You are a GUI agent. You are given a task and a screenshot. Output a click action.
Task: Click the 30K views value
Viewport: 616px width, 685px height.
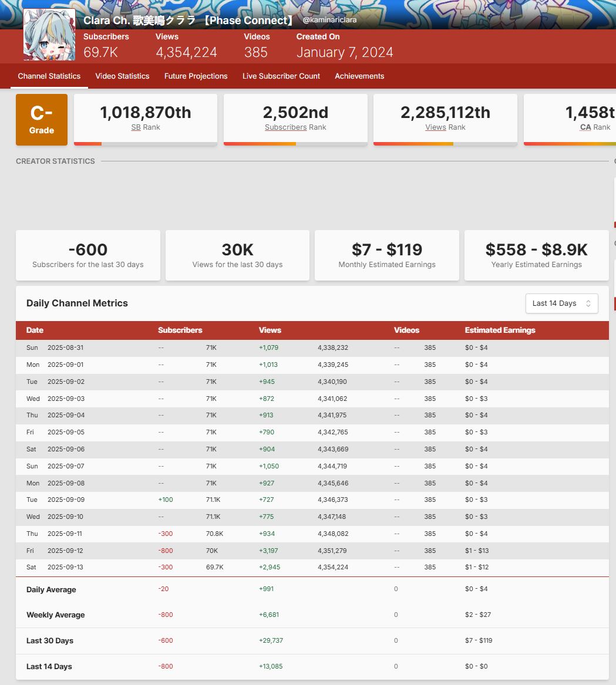click(x=237, y=249)
